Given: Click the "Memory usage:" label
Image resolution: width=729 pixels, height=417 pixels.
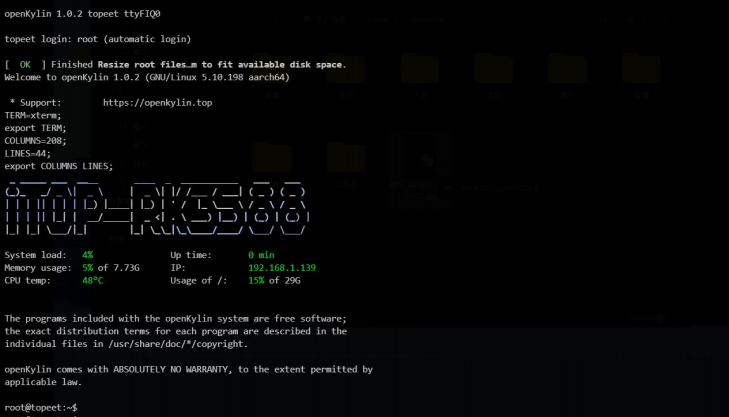Looking at the screenshot, I should click(38, 268).
